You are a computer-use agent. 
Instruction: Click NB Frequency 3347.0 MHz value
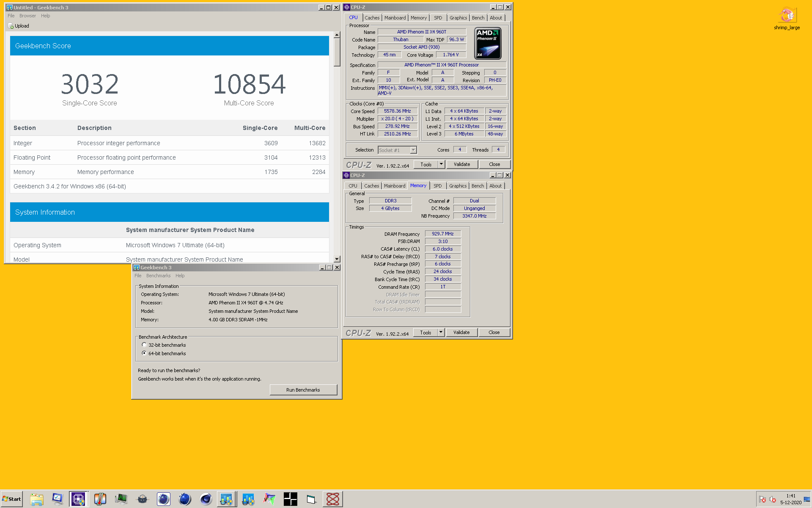coord(475,216)
